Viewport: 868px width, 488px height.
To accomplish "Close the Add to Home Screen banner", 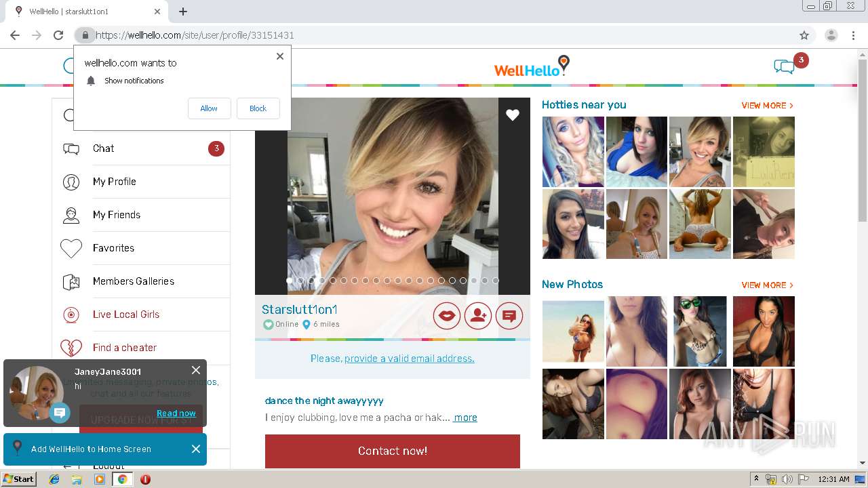I will (196, 449).
